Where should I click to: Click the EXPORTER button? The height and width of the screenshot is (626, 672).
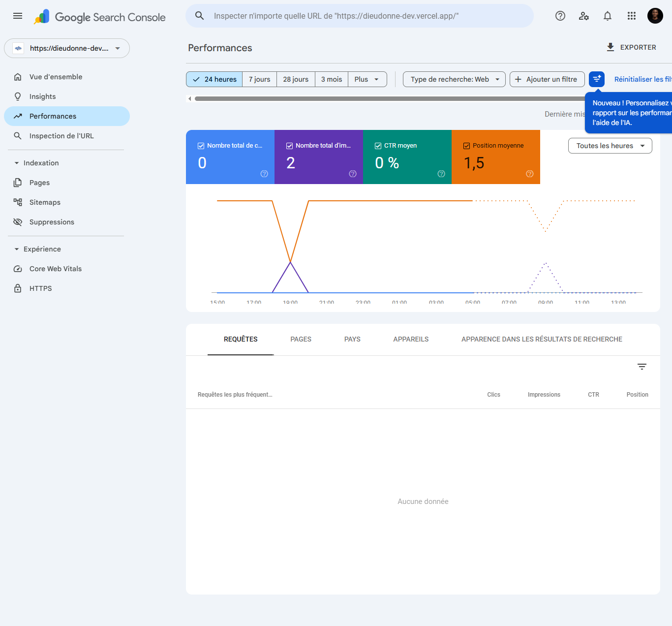coord(631,47)
